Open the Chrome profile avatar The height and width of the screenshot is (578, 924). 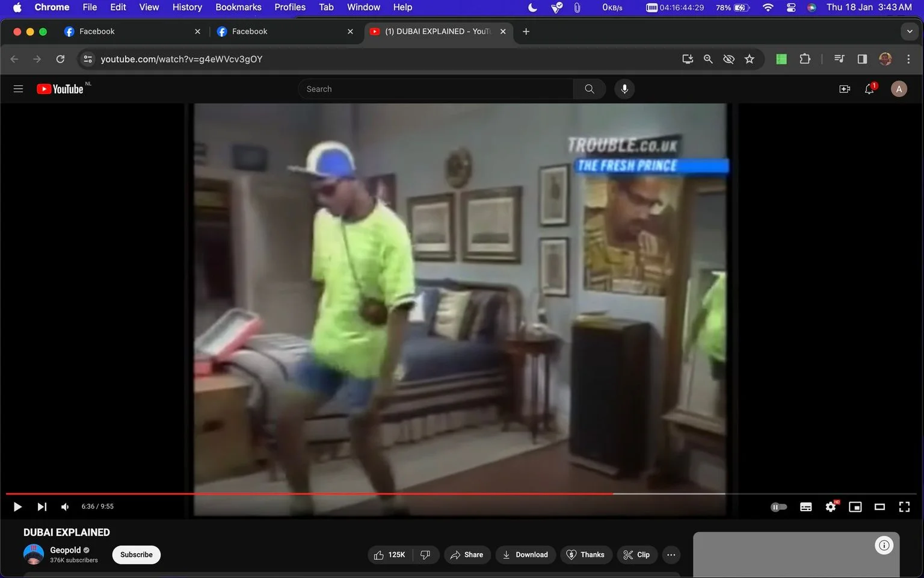[885, 59]
